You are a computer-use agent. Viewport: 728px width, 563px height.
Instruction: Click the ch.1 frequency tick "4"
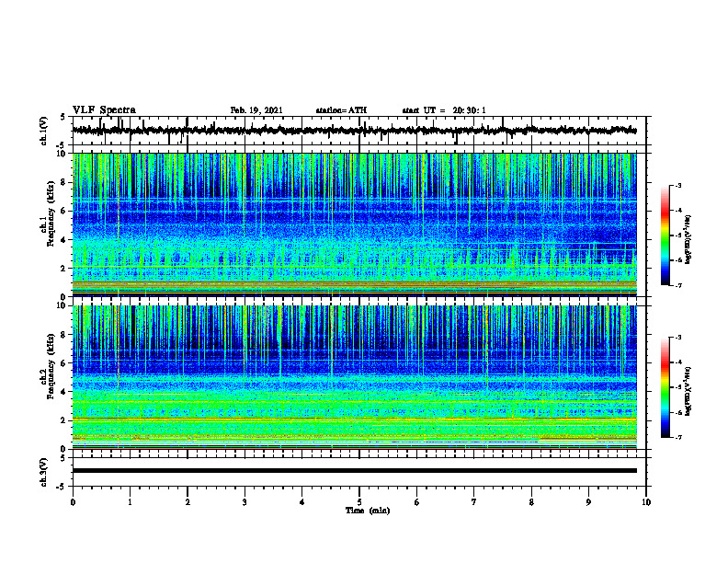click(63, 240)
